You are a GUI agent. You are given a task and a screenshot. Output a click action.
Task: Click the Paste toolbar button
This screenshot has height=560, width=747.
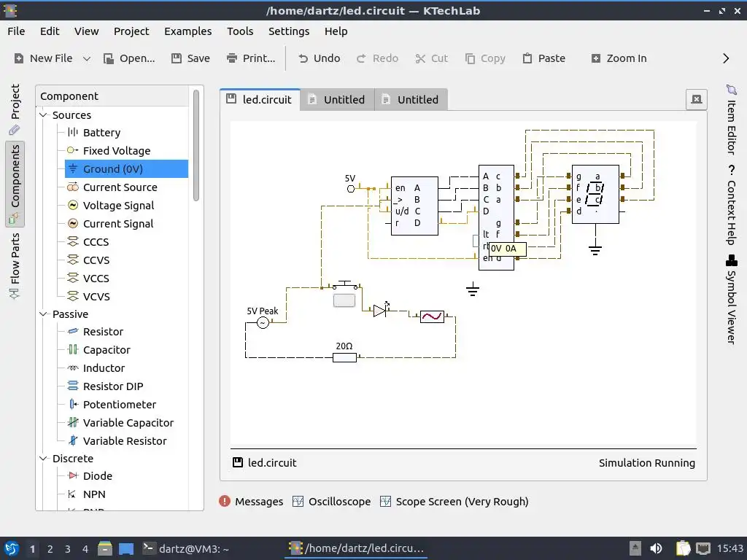coord(543,58)
